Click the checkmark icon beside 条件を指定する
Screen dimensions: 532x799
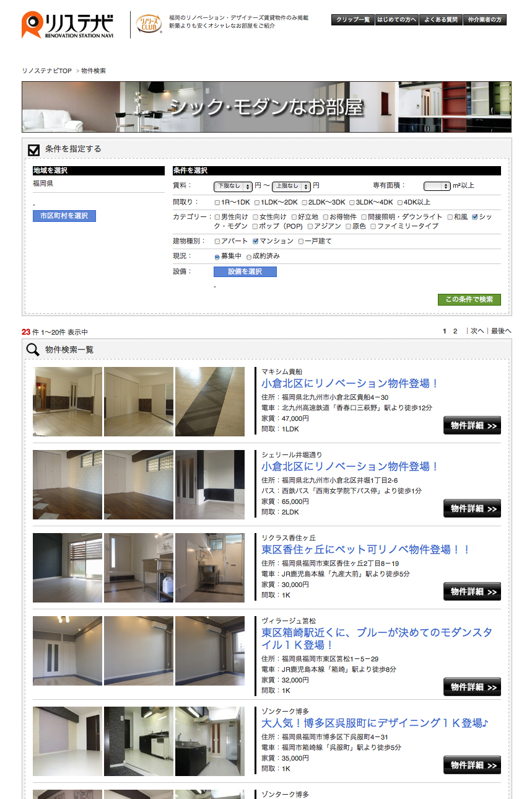click(34, 149)
